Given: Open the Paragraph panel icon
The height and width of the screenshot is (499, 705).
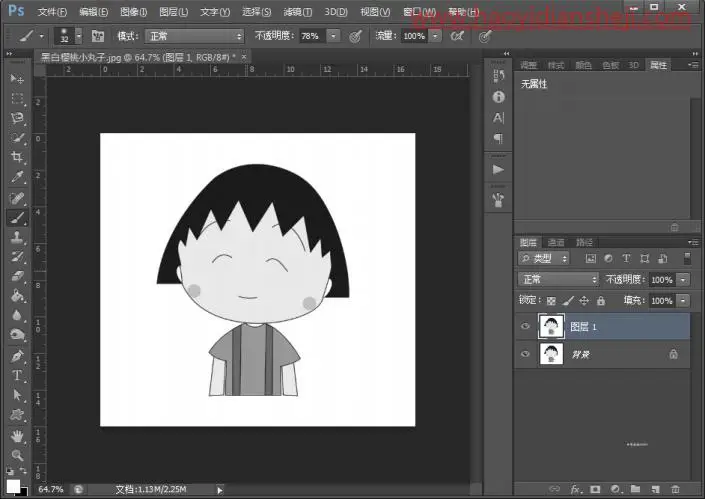Looking at the screenshot, I should (x=498, y=138).
